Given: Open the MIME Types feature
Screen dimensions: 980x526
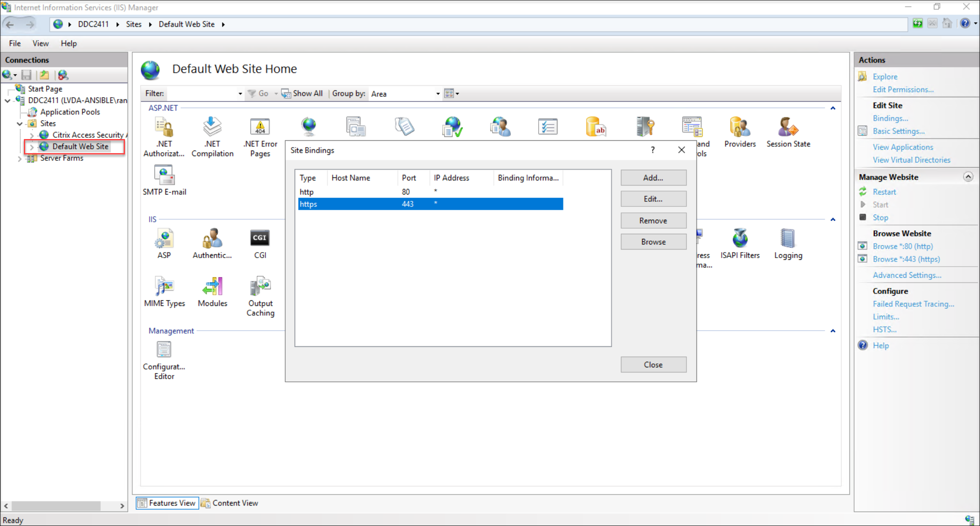Looking at the screenshot, I should pos(164,291).
